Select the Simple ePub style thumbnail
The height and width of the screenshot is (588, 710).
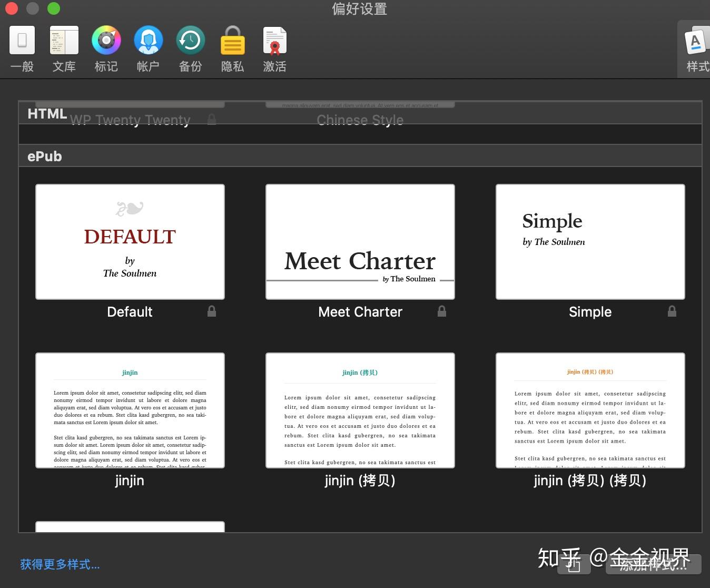click(590, 242)
